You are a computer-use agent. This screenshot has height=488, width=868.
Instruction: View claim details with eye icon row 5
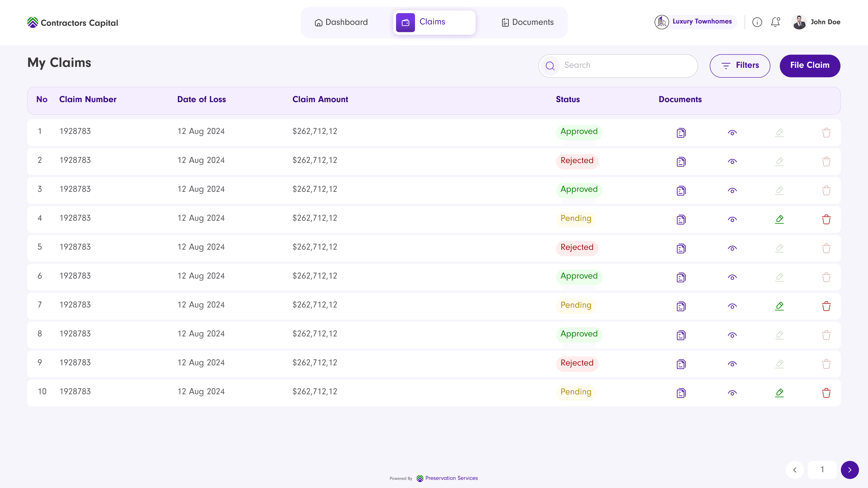pyautogui.click(x=732, y=249)
